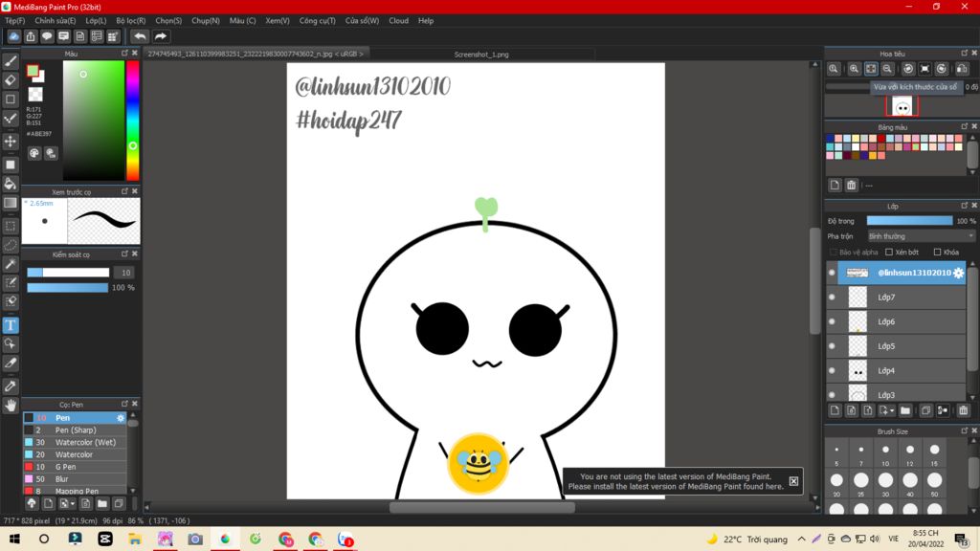
Task: Select the Watercolor (Wet) brush
Action: (75, 442)
